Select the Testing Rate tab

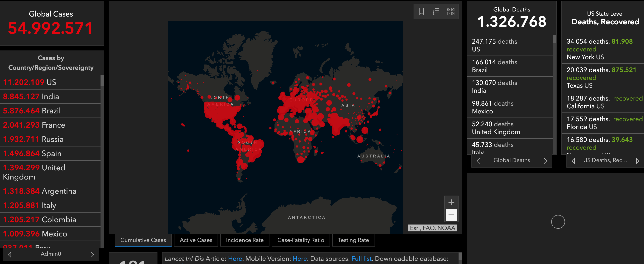[x=353, y=240]
